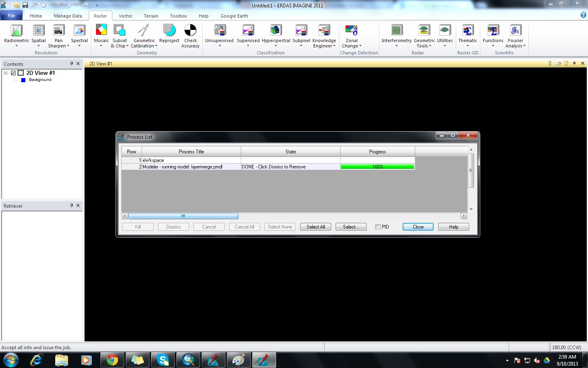Screen dimensions: 588x368
Task: Click the Process Title column header
Action: 192,151
